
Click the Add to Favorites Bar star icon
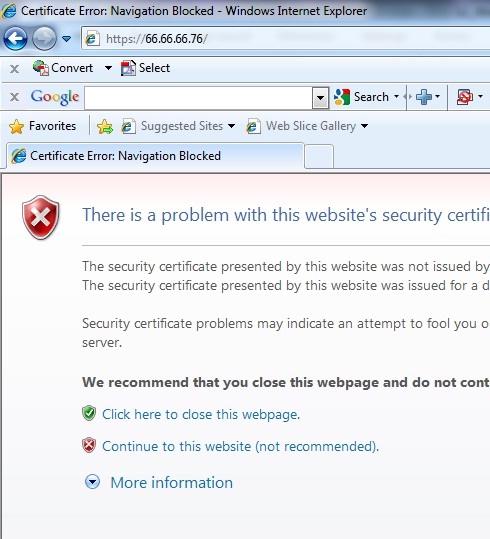105,126
